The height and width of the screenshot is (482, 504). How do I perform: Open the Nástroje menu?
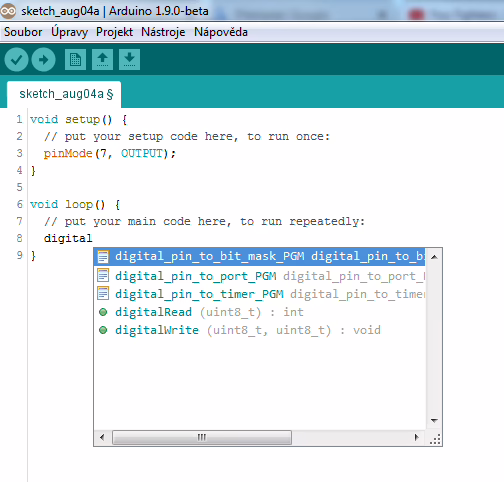tap(163, 32)
